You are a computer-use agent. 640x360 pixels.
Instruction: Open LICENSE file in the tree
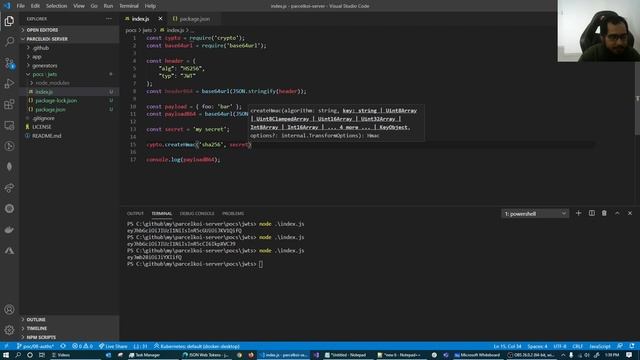[69, 127]
